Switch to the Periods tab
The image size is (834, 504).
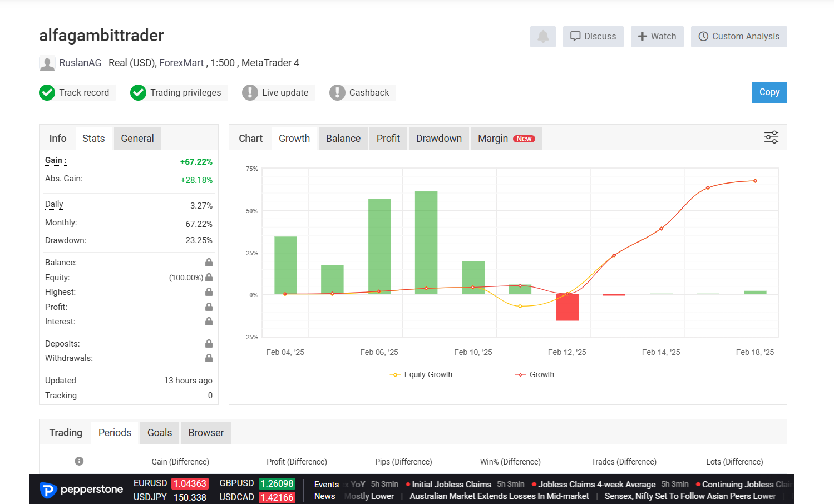point(115,433)
